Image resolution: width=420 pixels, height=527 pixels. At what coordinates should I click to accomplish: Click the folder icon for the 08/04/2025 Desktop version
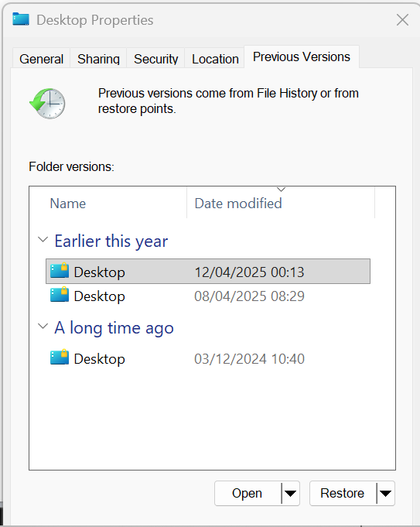[x=60, y=295]
